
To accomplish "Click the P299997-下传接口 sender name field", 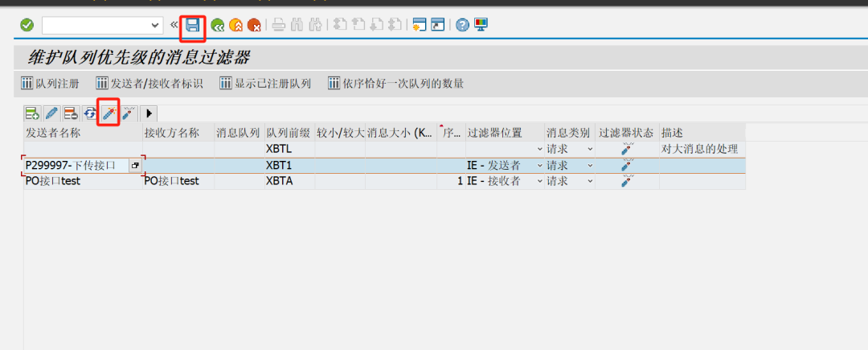I will [76, 165].
